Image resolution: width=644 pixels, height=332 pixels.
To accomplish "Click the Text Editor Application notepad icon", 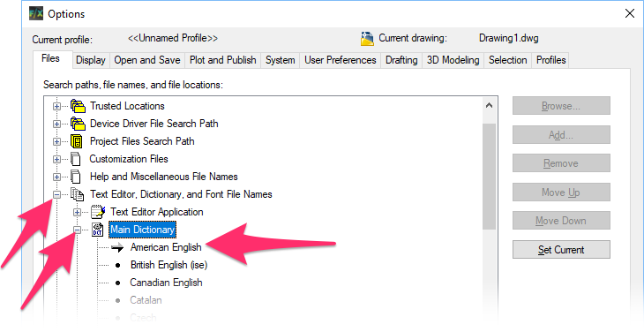I will [98, 212].
